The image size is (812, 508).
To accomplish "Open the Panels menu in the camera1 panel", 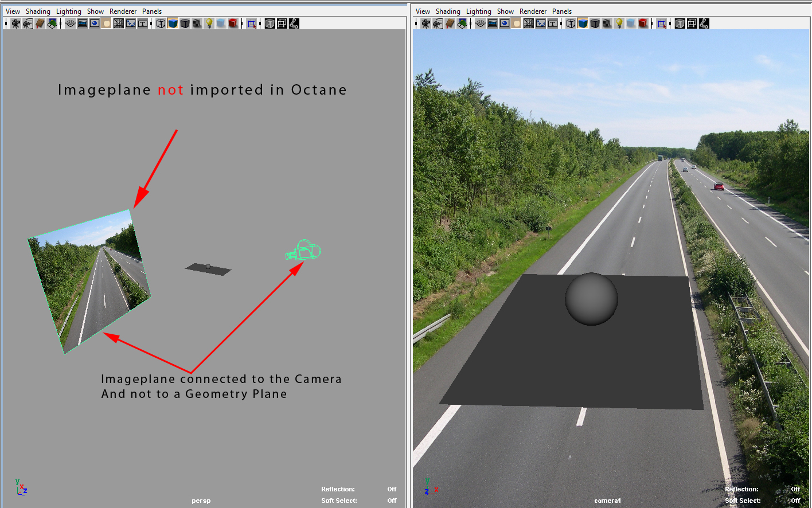I will [x=562, y=11].
